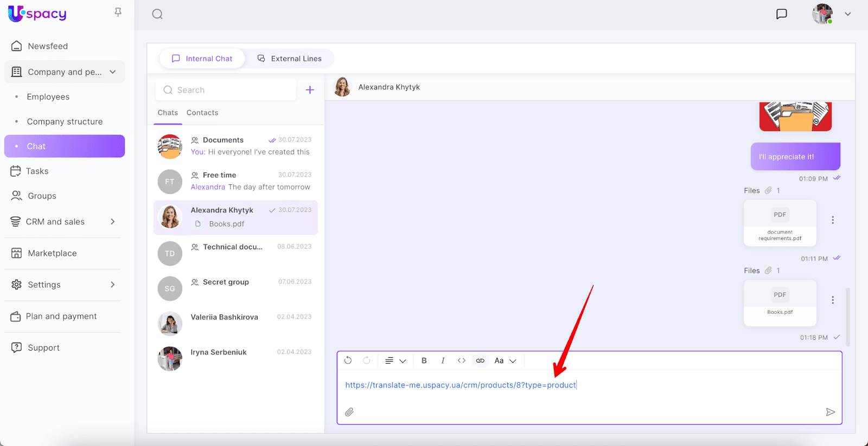This screenshot has width=868, height=446.
Task: Click the plus icon to start new chat
Action: pyautogui.click(x=310, y=90)
